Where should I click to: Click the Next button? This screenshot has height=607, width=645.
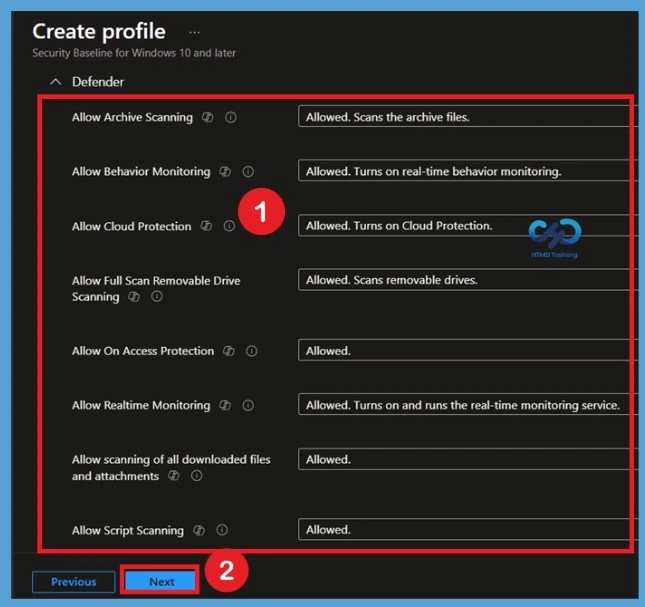pos(160,582)
